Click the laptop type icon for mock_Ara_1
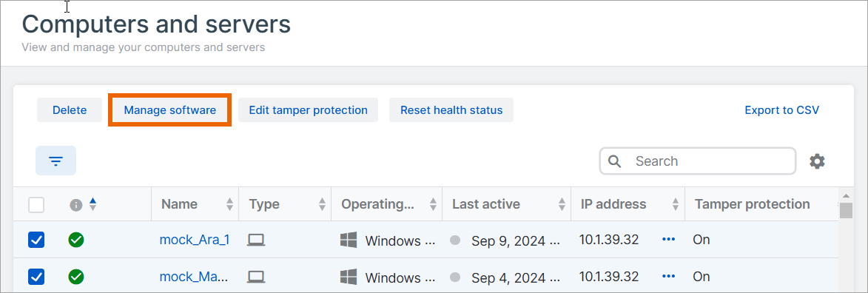The image size is (868, 293). pyautogui.click(x=256, y=240)
